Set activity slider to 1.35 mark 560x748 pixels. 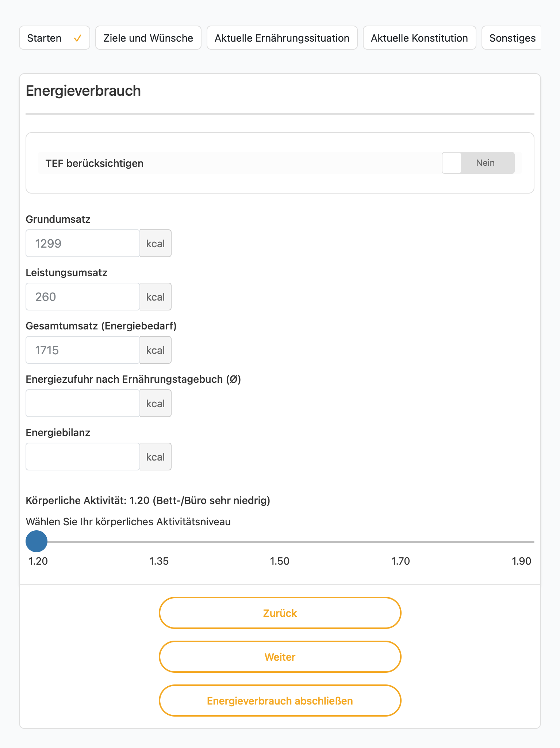159,542
